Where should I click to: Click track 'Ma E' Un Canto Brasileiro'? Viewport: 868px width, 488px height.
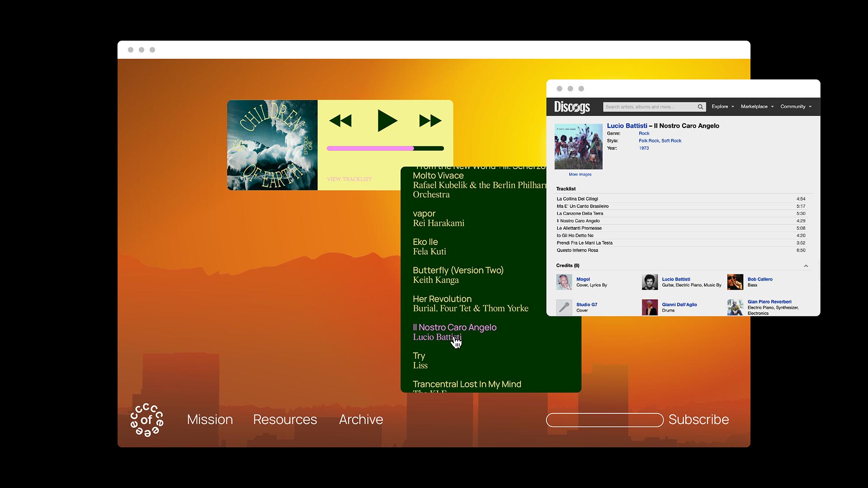pyautogui.click(x=681, y=206)
